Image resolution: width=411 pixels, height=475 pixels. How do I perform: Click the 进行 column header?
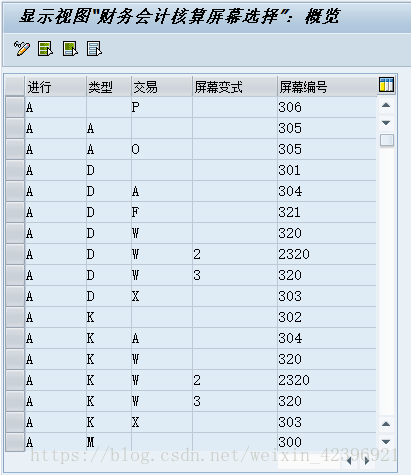coord(56,86)
